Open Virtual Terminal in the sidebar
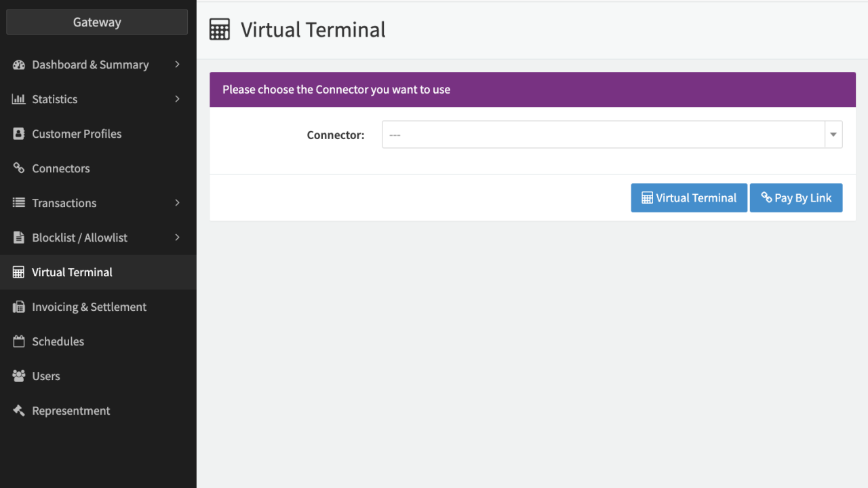This screenshot has height=488, width=868. click(x=72, y=272)
